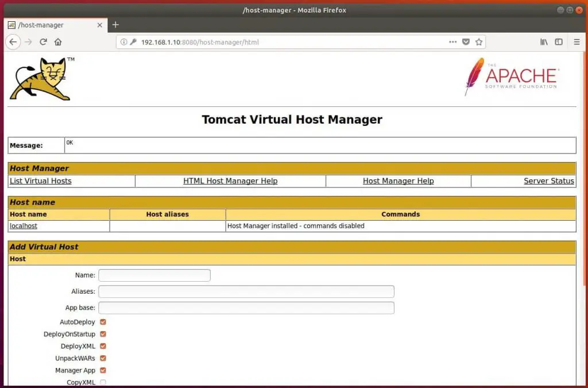Focus the virtual host Name field
588x388 pixels.
pyautogui.click(x=154, y=275)
